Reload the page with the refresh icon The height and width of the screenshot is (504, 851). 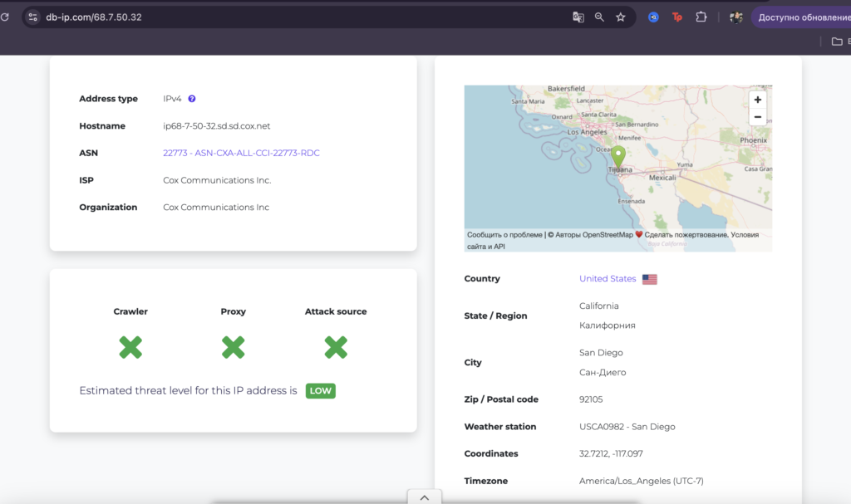pyautogui.click(x=5, y=17)
